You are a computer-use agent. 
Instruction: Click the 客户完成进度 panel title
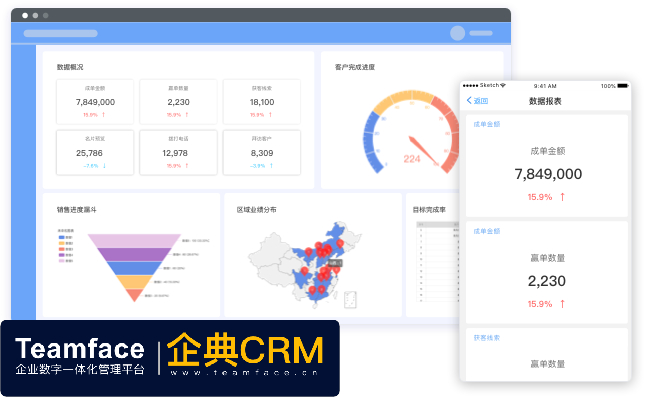pyautogui.click(x=355, y=67)
